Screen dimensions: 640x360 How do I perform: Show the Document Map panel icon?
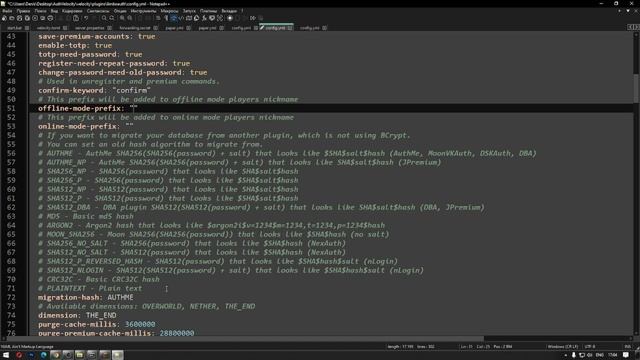tap(189, 18)
